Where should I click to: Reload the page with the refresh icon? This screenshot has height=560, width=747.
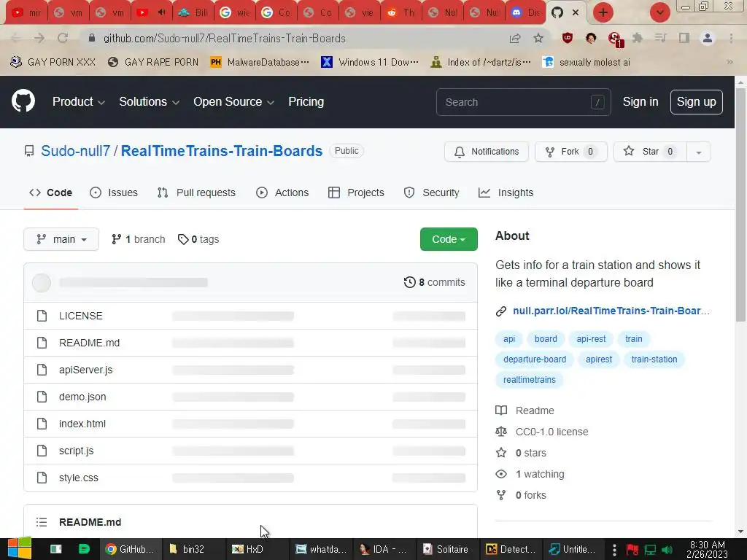tap(63, 39)
